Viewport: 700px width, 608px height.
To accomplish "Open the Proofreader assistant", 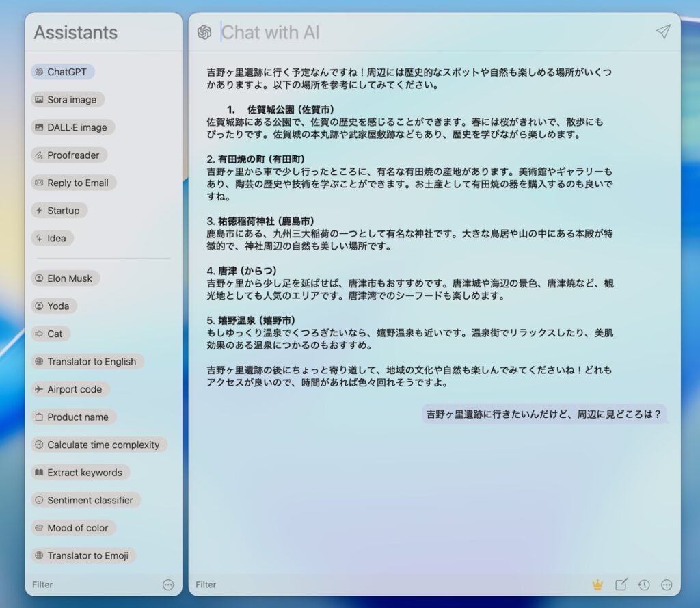I will tap(68, 155).
